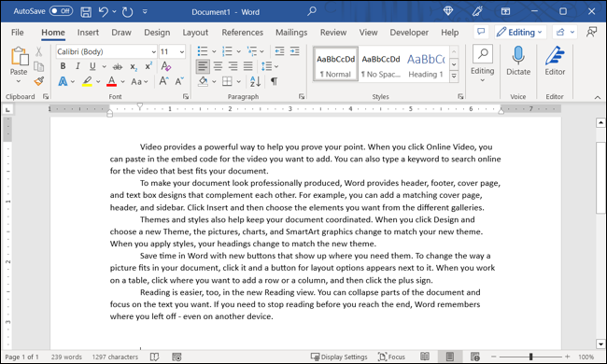The height and width of the screenshot is (364, 607).
Task: Decrease paragraph indent
Action: click(279, 51)
